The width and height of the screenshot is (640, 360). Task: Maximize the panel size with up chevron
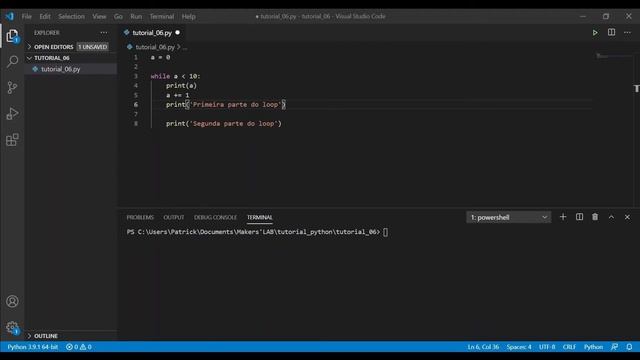click(x=611, y=217)
